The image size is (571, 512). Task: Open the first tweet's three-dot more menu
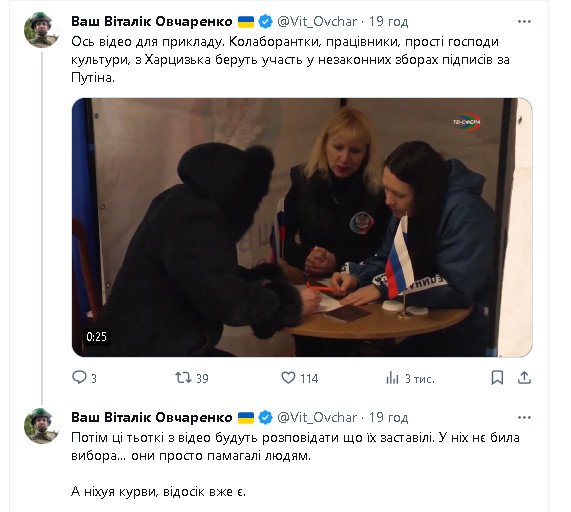pos(524,22)
